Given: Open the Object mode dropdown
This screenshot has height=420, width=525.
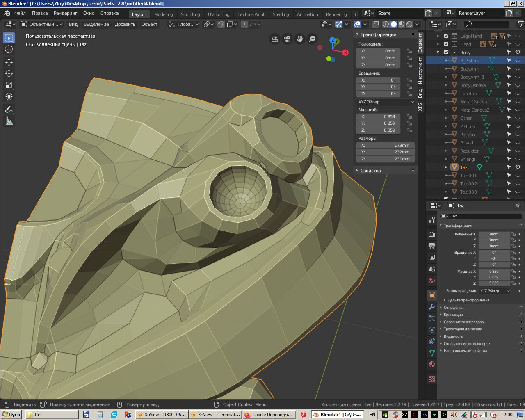Looking at the screenshot, I should (41, 24).
